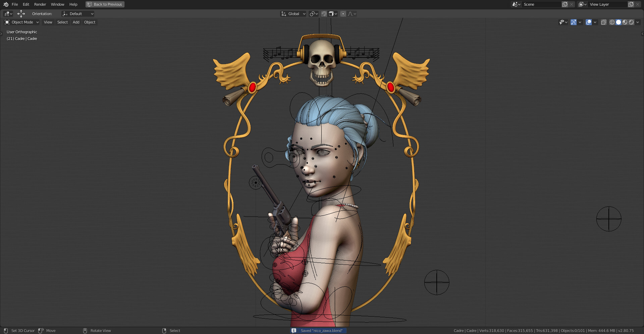The height and width of the screenshot is (334, 644).
Task: Switch to Solid viewport shading
Action: pos(619,22)
